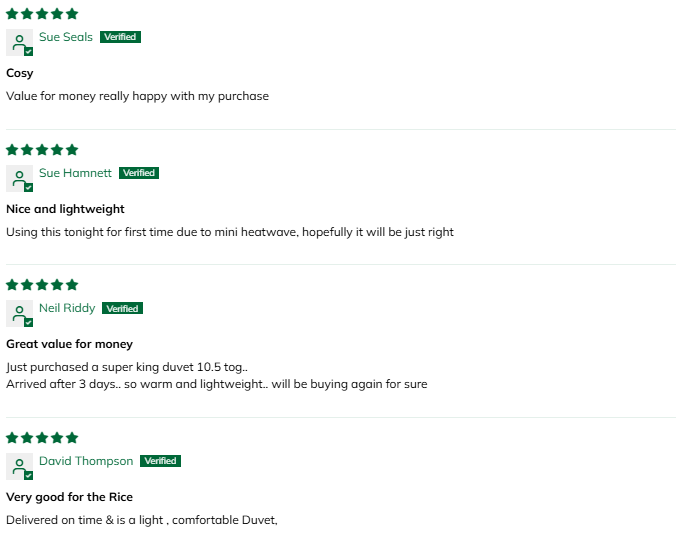The height and width of the screenshot is (540, 676).
Task: Open reviewer name Sue Hamnett
Action: pyautogui.click(x=75, y=173)
